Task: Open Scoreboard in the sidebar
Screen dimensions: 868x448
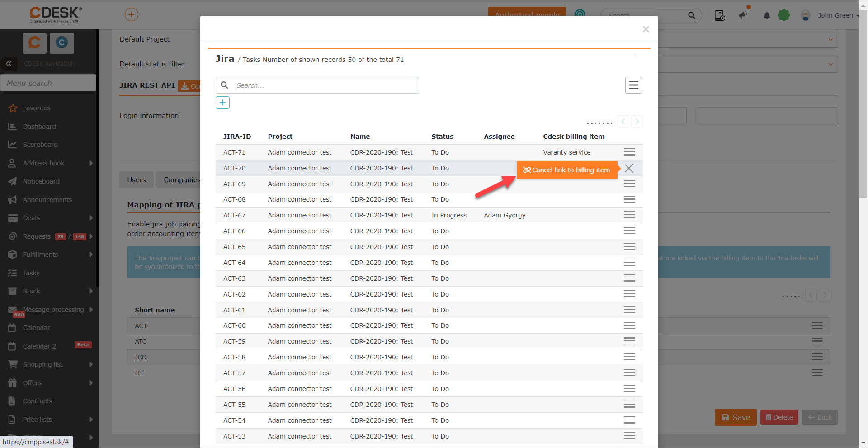Action: [40, 145]
